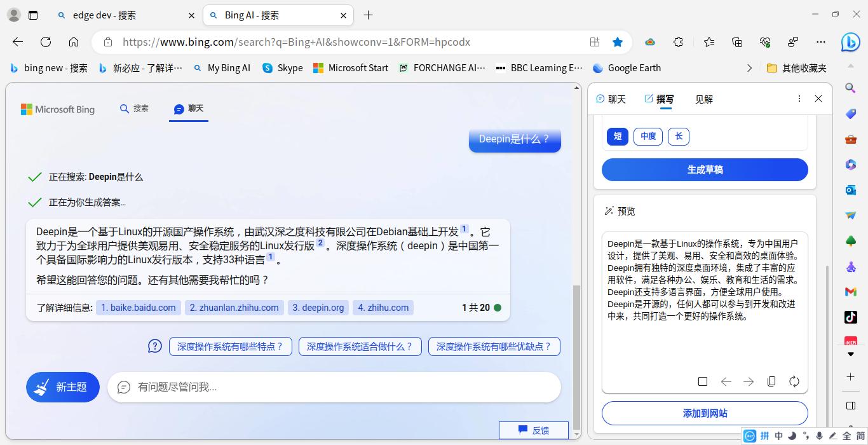Open sidebar Outlook icon
The width and height of the screenshot is (868, 445).
(851, 190)
